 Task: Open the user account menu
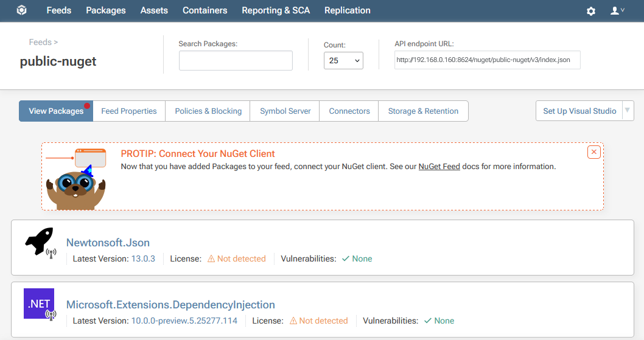617,11
